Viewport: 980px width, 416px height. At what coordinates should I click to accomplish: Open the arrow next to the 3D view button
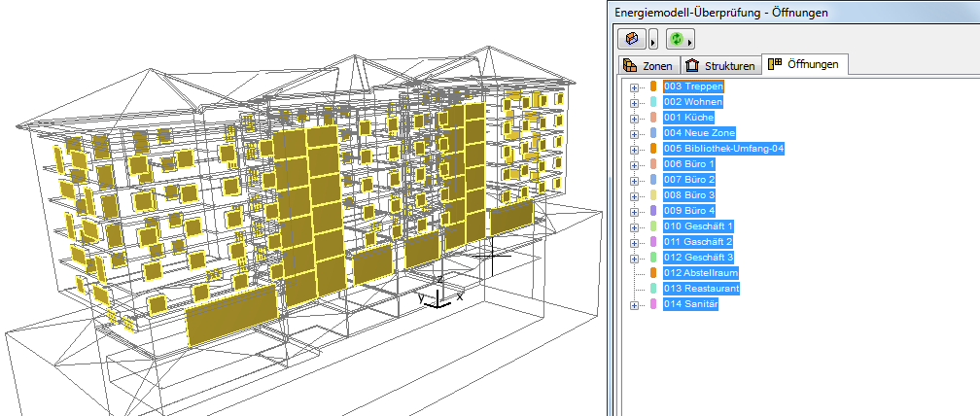(653, 40)
